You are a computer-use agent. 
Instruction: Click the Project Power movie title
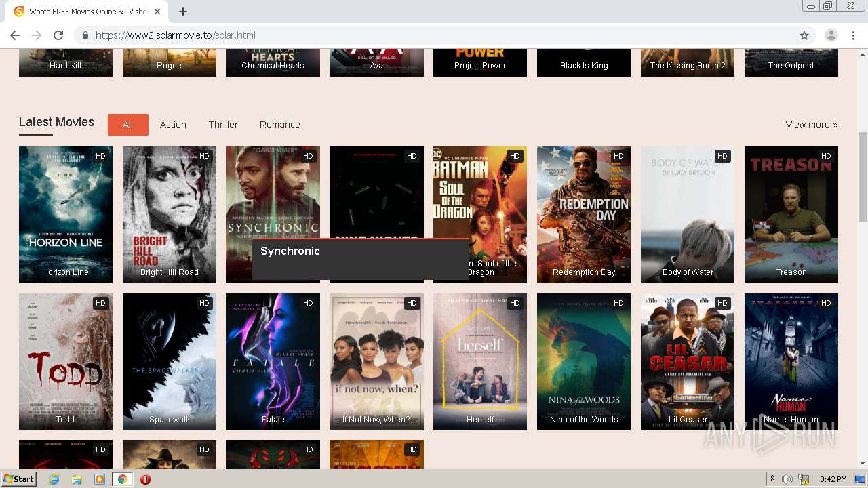(x=480, y=66)
